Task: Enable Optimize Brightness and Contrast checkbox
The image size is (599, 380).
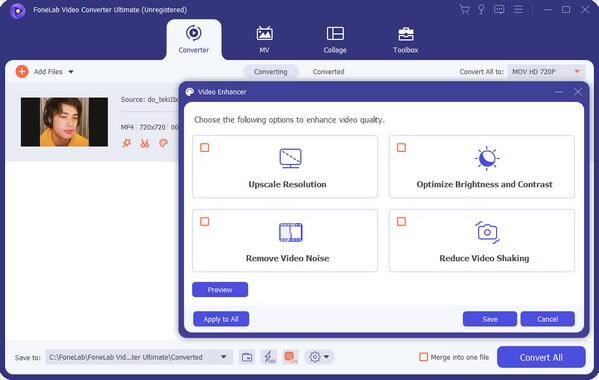Action: click(401, 147)
